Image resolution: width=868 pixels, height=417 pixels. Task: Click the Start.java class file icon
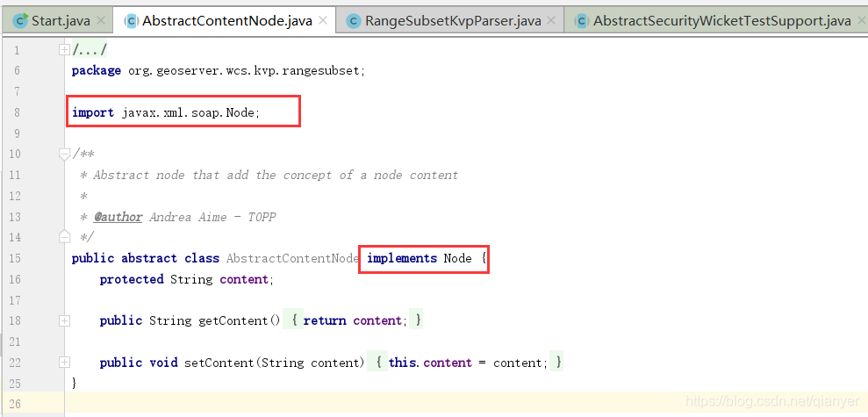(21, 21)
